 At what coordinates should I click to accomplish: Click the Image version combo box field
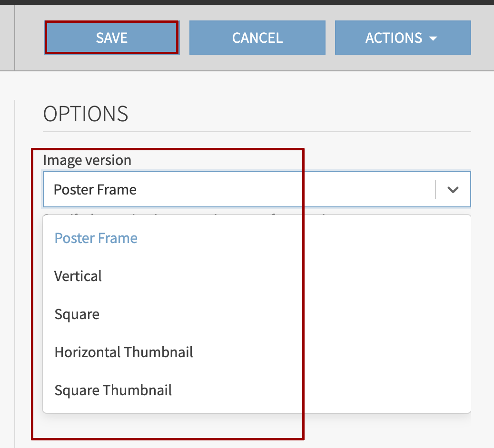coord(238,190)
